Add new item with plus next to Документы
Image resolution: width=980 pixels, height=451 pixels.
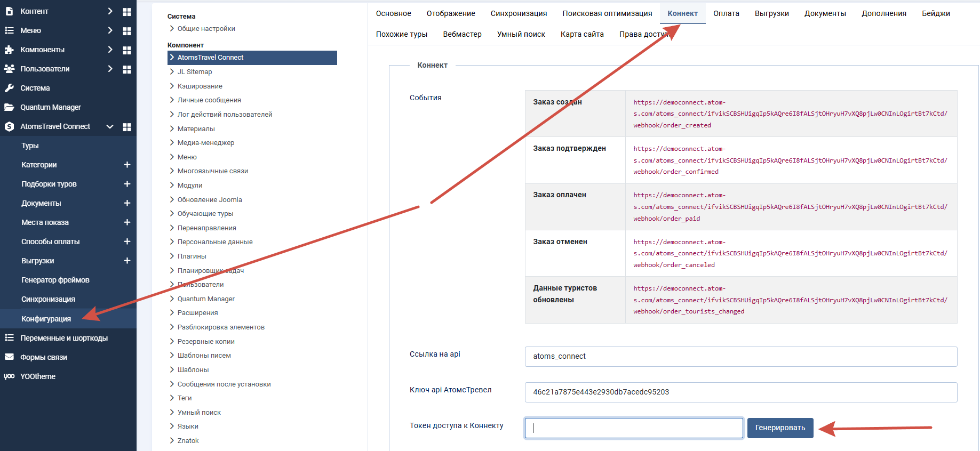127,203
